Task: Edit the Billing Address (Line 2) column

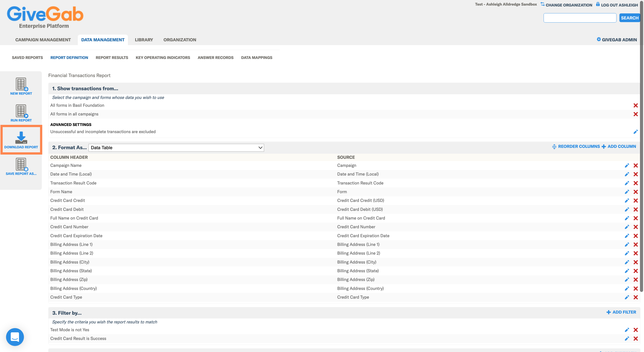Action: tap(627, 253)
